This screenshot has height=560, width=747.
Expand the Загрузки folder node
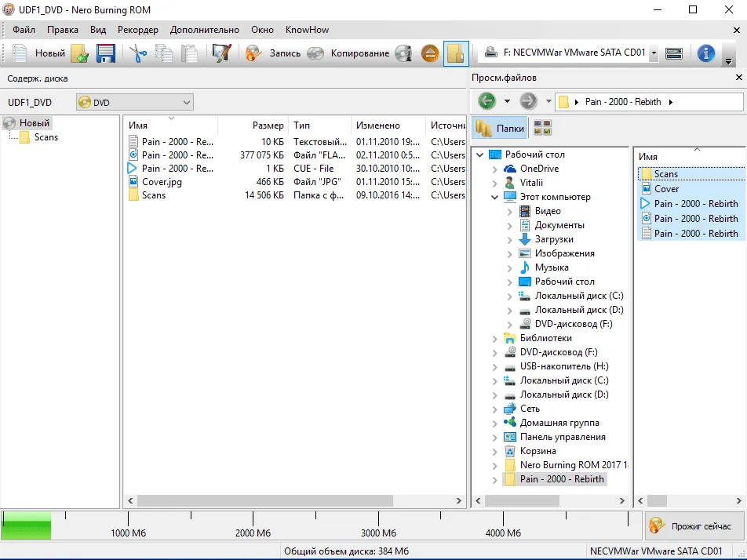click(x=509, y=239)
